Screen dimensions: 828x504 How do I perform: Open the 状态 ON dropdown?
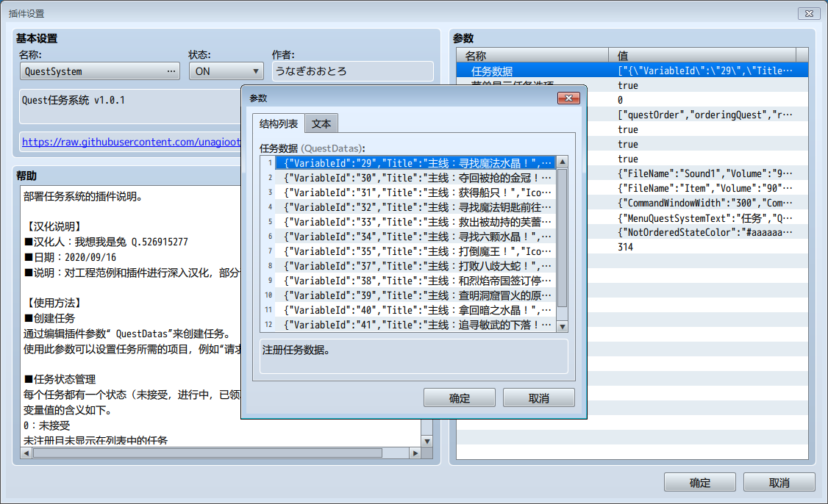pos(226,71)
